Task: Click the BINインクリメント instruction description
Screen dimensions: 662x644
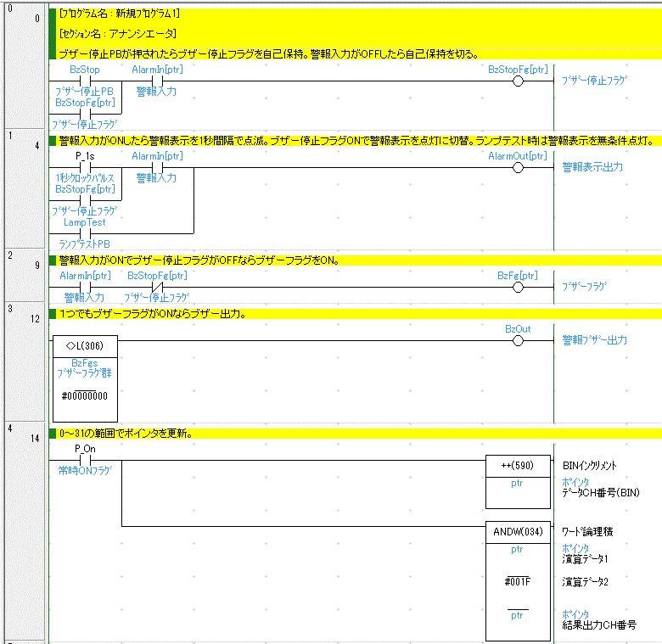Action: 589,466
